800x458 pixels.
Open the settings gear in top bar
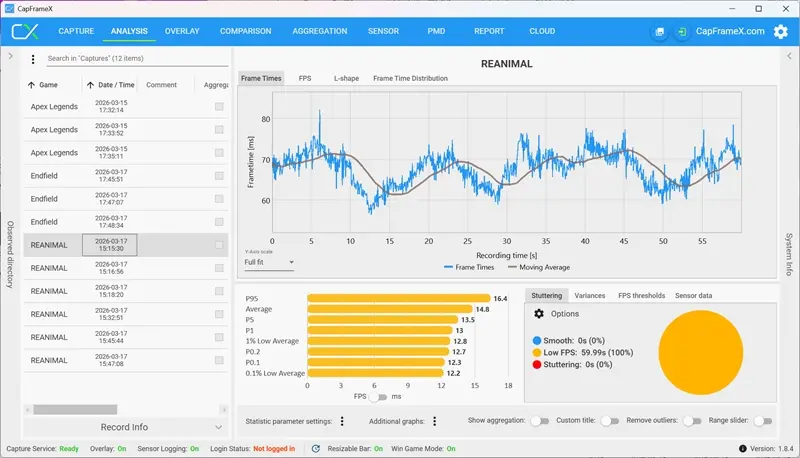click(780, 31)
